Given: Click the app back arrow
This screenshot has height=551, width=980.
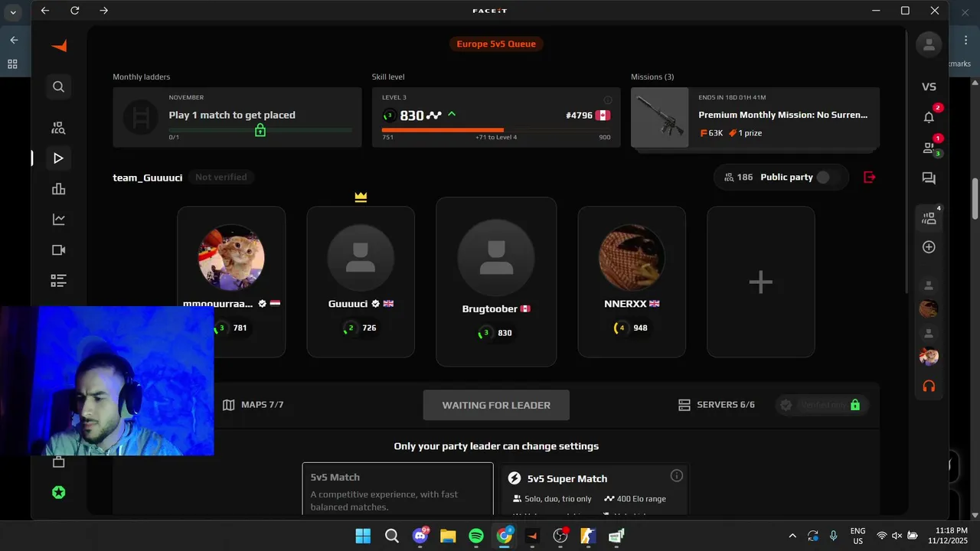Looking at the screenshot, I should coord(44,11).
